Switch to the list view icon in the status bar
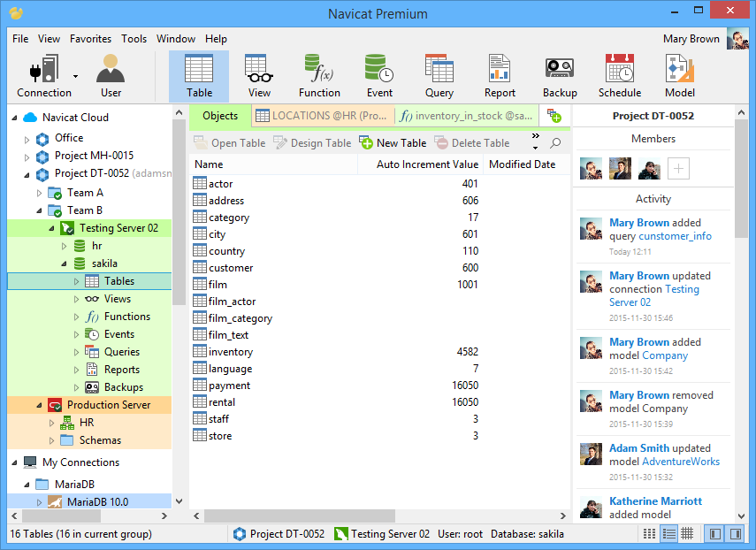The height and width of the screenshot is (550, 756). [649, 533]
